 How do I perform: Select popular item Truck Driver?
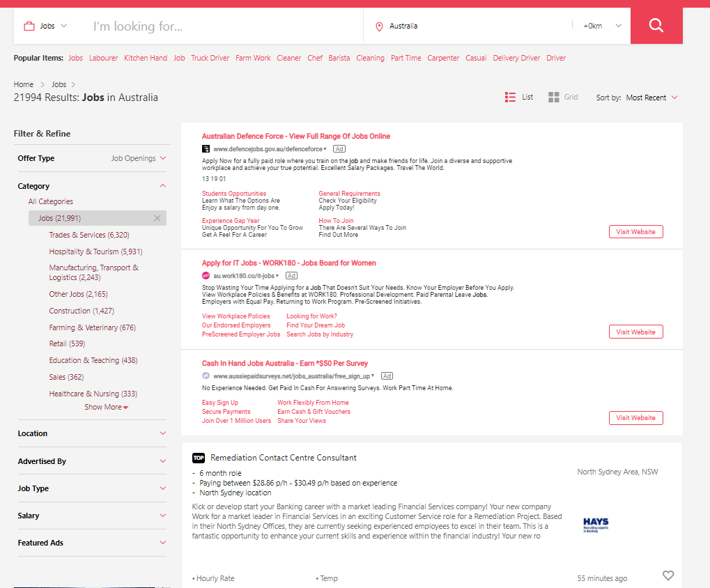[210, 58]
